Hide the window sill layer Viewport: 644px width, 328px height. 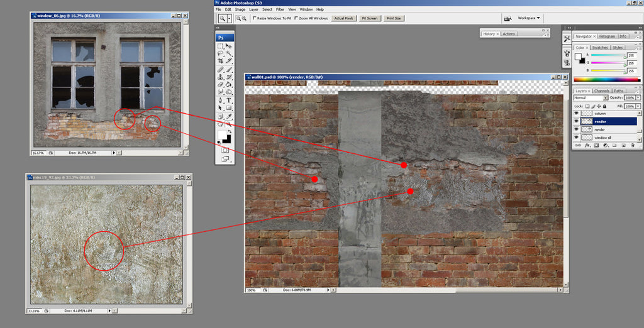pos(577,138)
